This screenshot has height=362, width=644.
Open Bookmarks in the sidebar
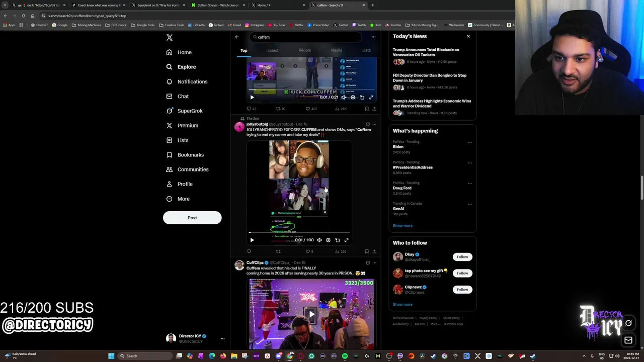pos(185,155)
